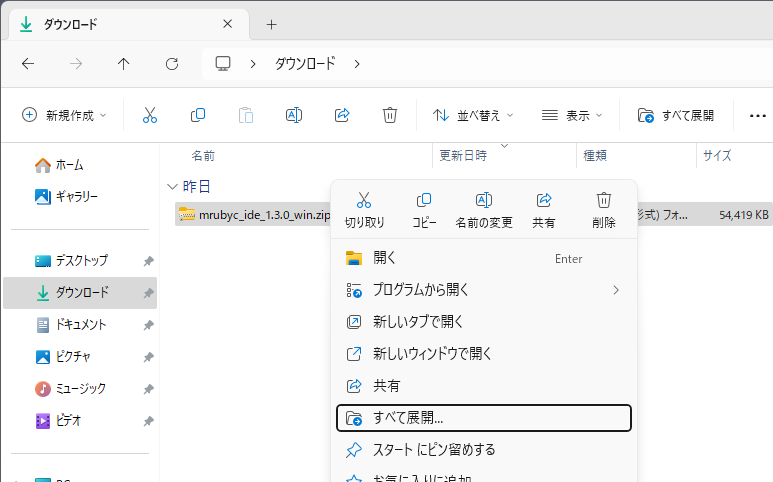Sort by 種類 column header
773x482 pixels.
pos(595,156)
